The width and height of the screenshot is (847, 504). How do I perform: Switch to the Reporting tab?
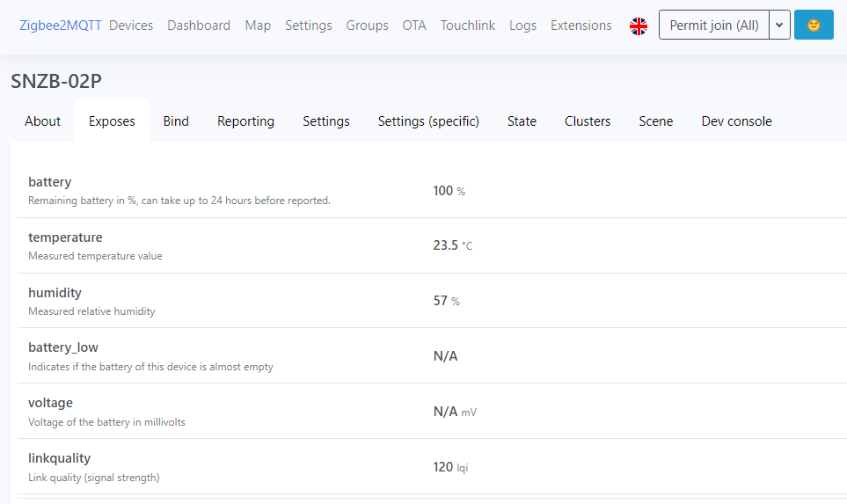(245, 121)
